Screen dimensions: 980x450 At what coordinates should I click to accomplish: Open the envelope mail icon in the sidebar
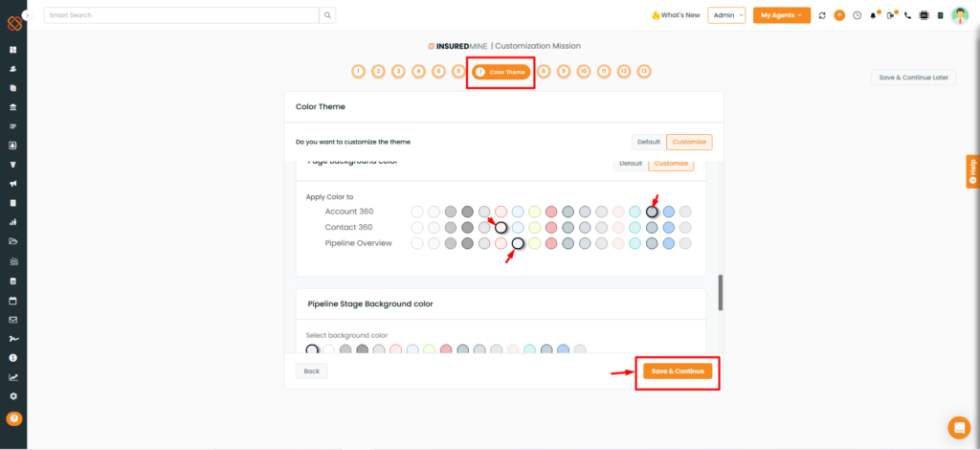[x=13, y=320]
